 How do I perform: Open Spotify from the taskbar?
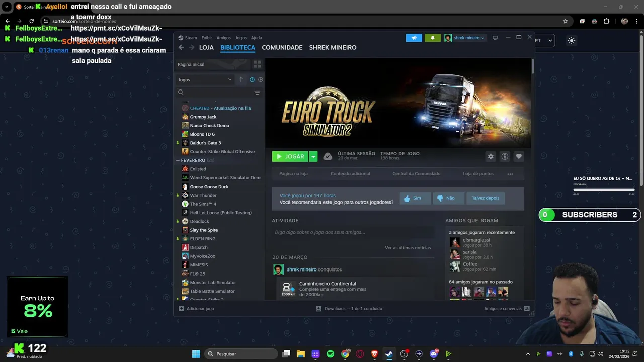pyautogui.click(x=330, y=354)
